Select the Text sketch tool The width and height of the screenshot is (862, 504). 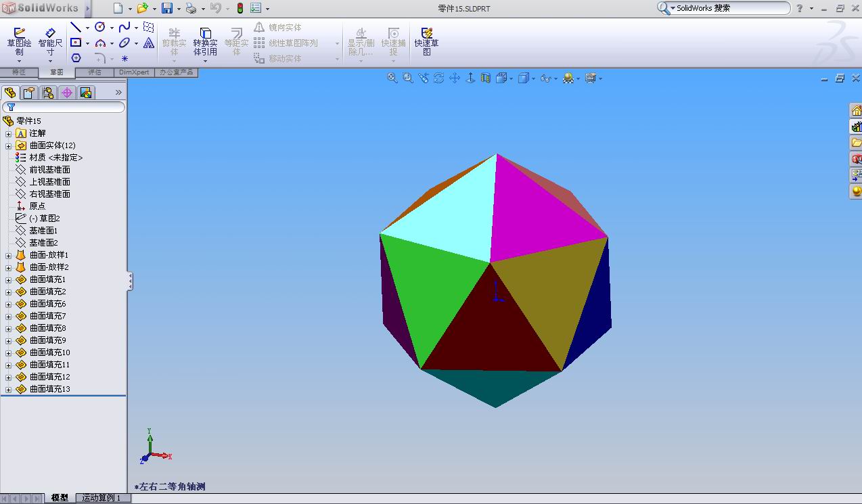[x=149, y=43]
